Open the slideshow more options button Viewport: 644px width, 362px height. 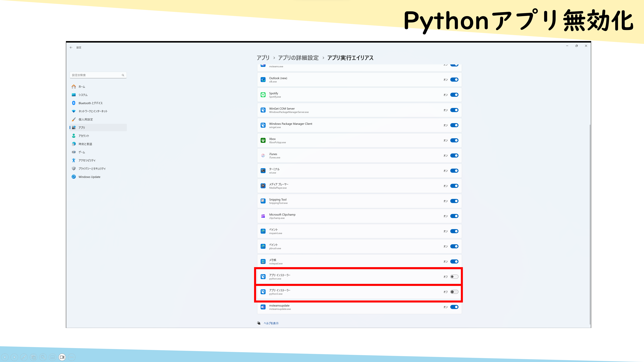(72, 357)
